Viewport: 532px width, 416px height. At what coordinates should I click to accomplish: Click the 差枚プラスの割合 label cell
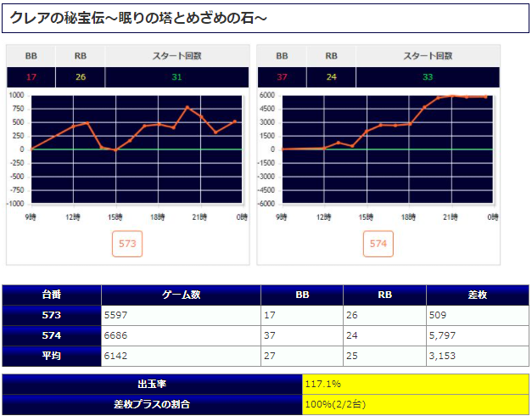pyautogui.click(x=153, y=404)
